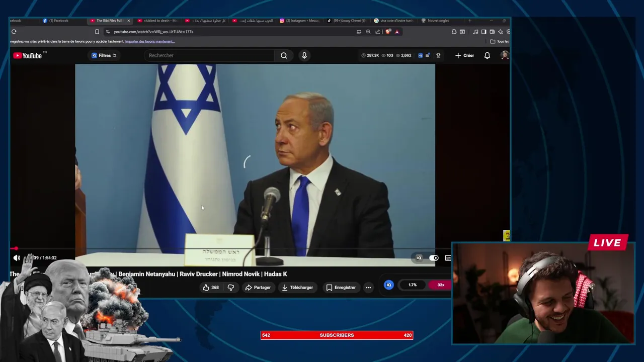
Task: Open vidIQ list icon with blue dot
Action: click(428, 55)
